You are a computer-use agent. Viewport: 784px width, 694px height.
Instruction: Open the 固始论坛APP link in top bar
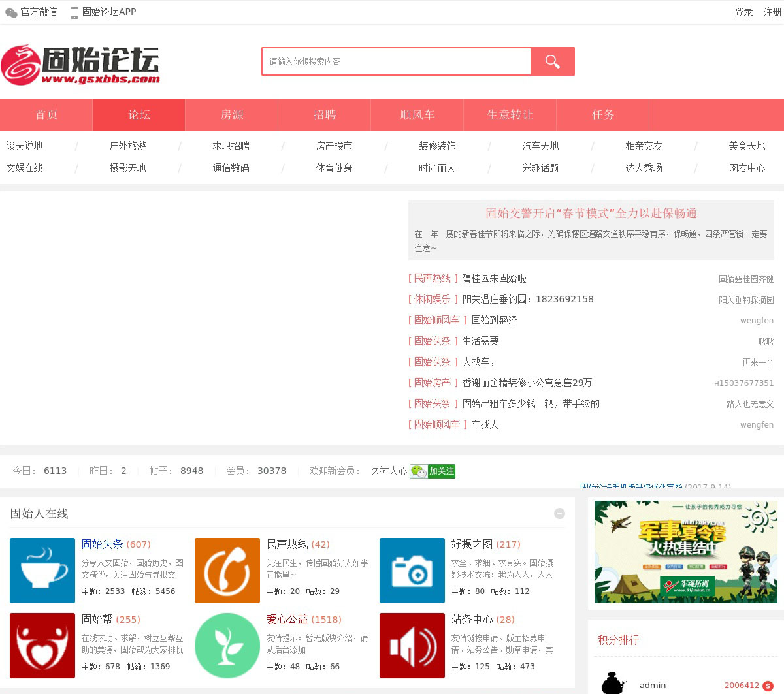[103, 12]
